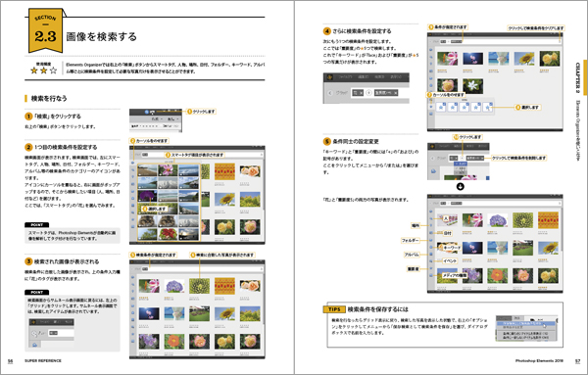Click the rating star sidebar icon in step 4 screenshot
This screenshot has width=588, height=375.
[431, 107]
